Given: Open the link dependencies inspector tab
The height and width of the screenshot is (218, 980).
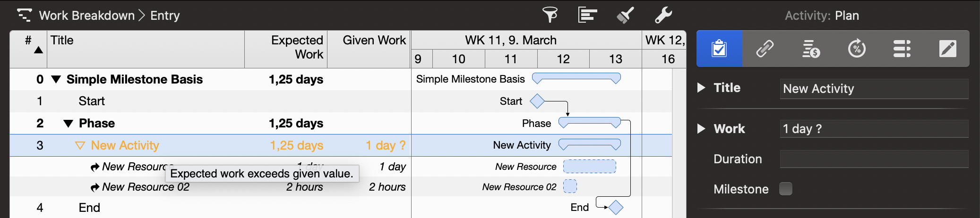Looking at the screenshot, I should tap(765, 49).
